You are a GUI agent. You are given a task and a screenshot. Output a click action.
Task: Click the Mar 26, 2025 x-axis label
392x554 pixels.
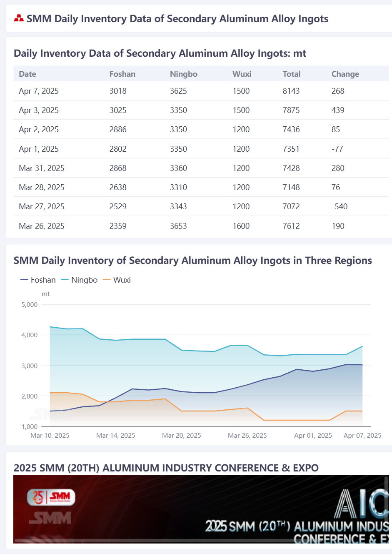point(247,435)
